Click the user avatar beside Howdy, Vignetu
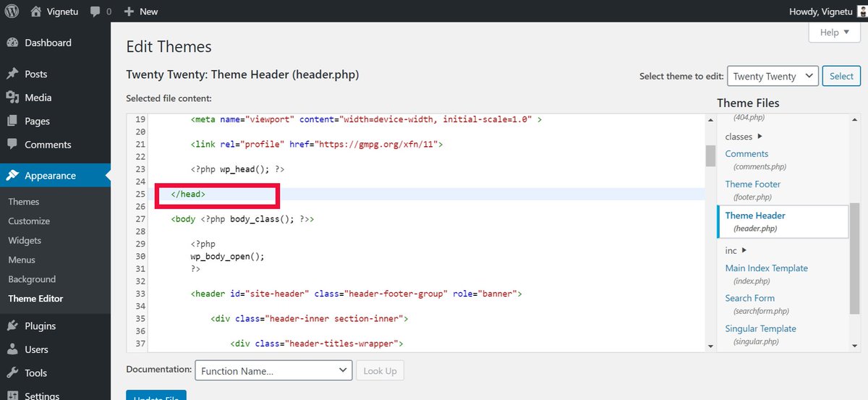 (x=862, y=12)
